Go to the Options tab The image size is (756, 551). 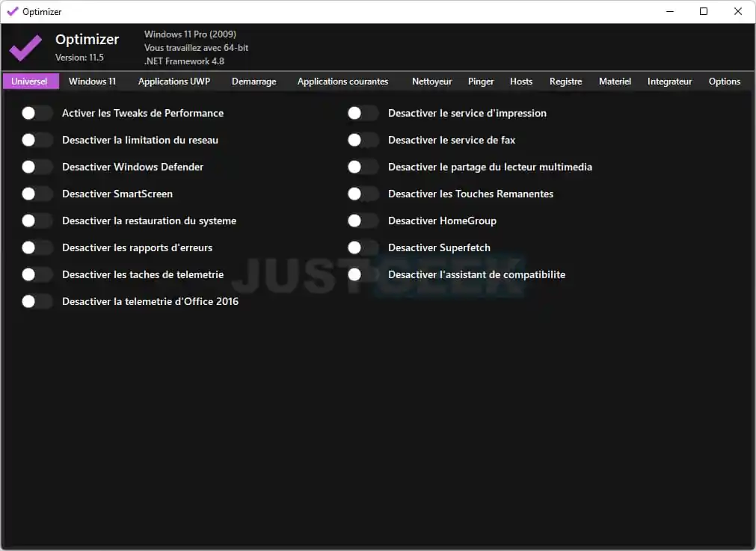tap(724, 81)
